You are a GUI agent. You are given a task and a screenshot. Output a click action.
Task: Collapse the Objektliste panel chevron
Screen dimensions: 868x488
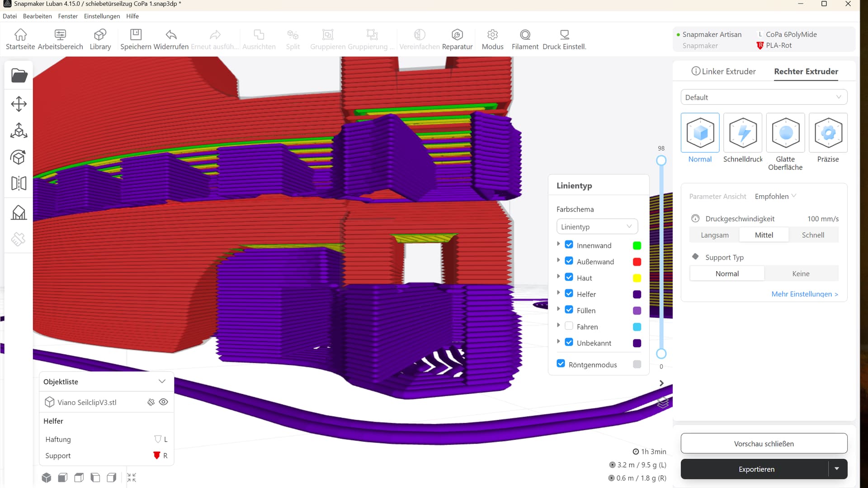[x=162, y=381]
